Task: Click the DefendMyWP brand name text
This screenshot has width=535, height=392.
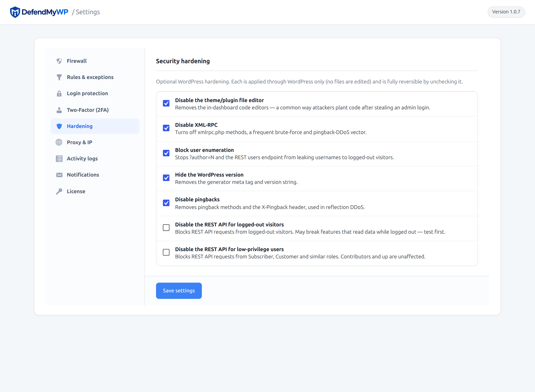Action: 45,12
